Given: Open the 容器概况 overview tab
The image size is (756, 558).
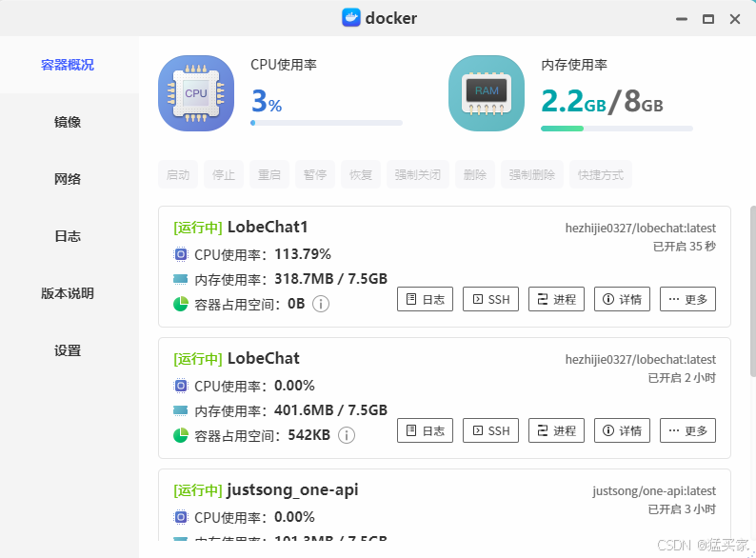Looking at the screenshot, I should (68, 65).
